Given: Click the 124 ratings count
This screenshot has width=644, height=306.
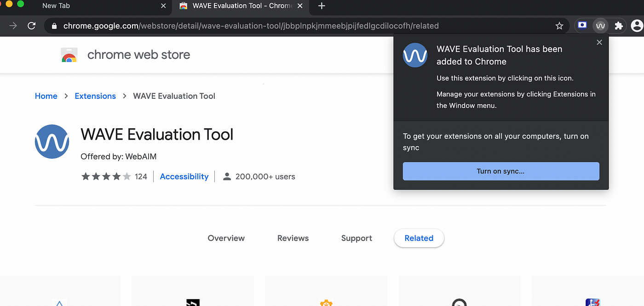Looking at the screenshot, I should (x=141, y=176).
